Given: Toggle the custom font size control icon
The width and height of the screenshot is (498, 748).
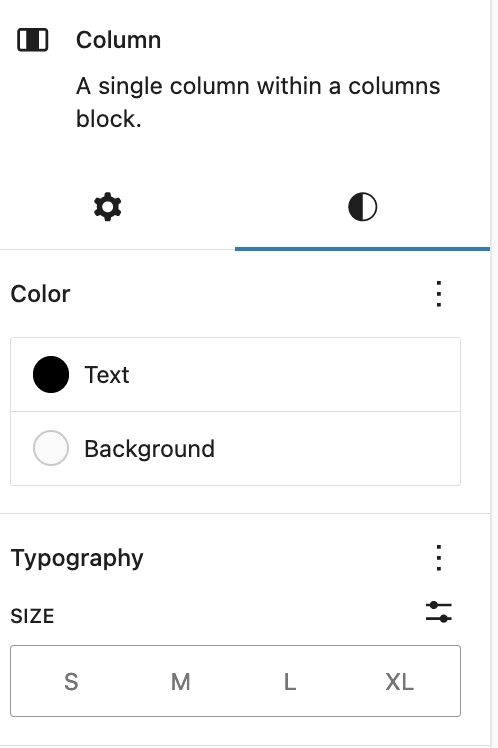Looking at the screenshot, I should [x=439, y=612].
